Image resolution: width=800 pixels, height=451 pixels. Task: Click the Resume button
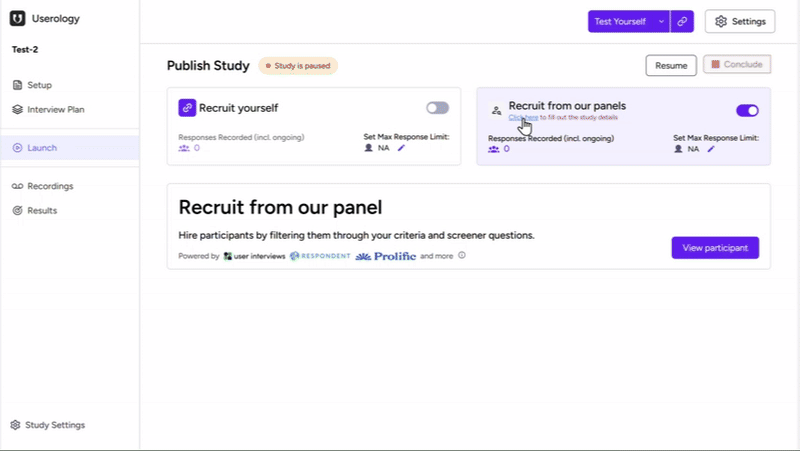671,65
